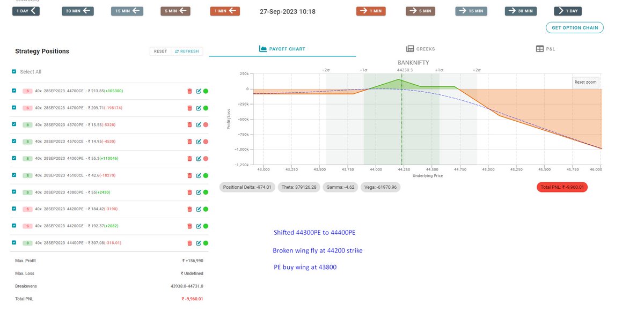
Task: Click the Positional Delta value badge
Action: click(247, 187)
